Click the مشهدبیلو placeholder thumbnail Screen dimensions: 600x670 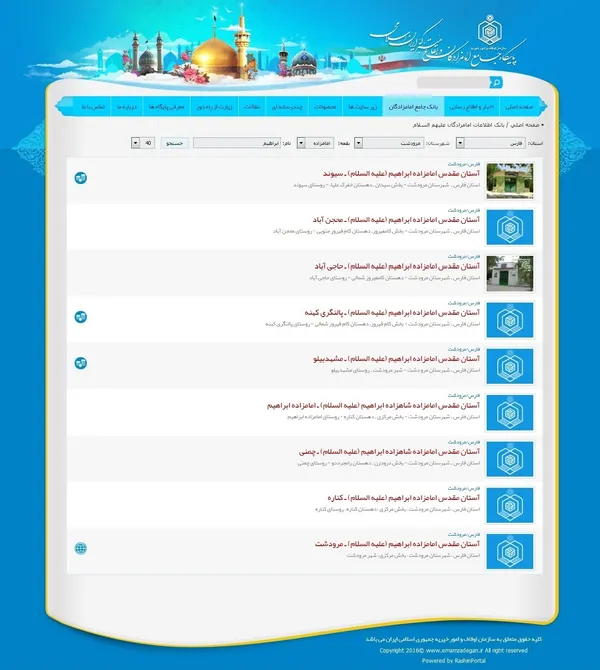click(509, 366)
